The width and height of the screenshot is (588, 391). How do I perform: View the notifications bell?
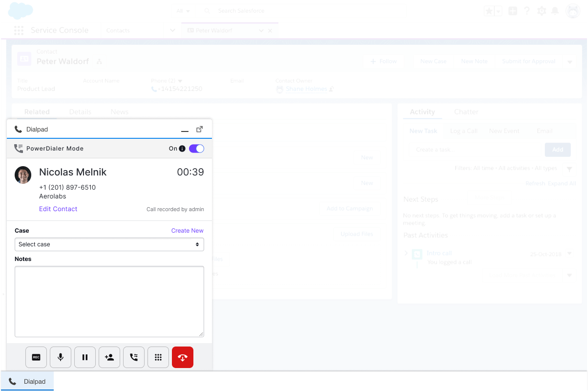tap(556, 11)
